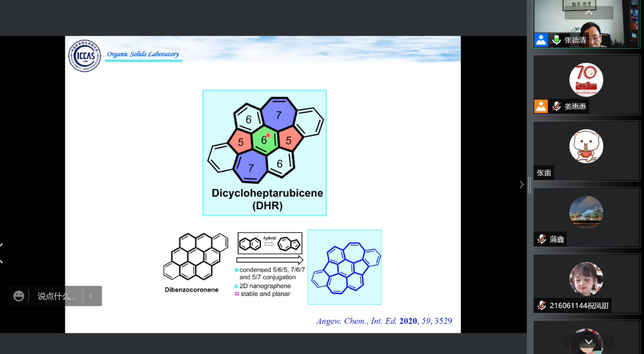Select 姜惠惠's avatar with the 70 logo
This screenshot has height=354, width=644.
click(586, 80)
